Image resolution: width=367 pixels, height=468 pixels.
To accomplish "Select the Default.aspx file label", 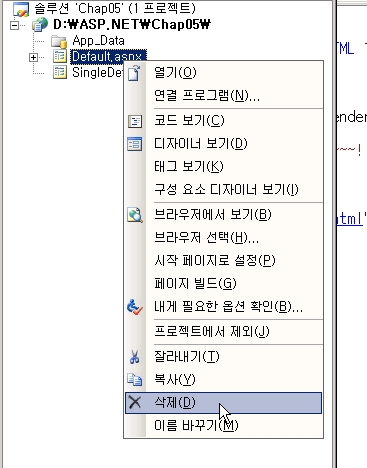I will [108, 57].
